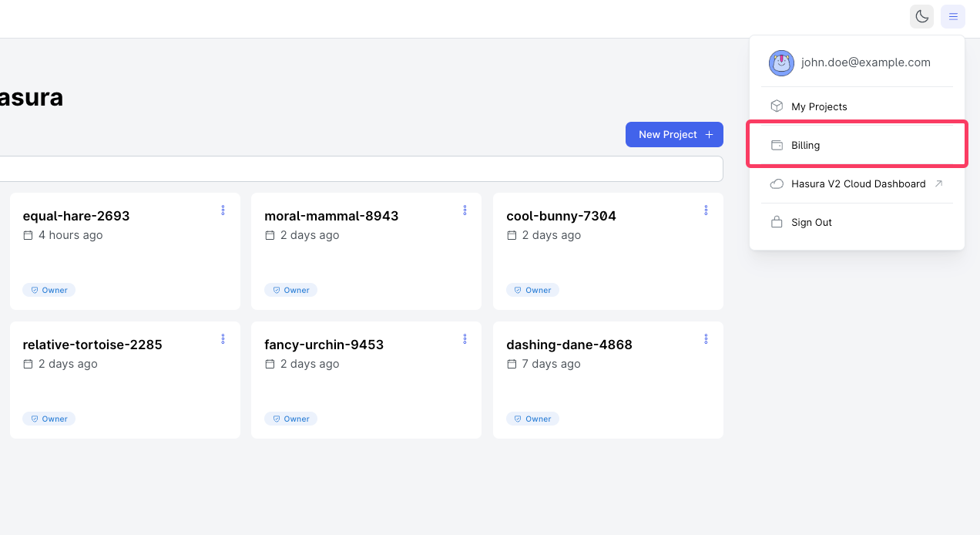Screen dimensions: 980x535
Task: Open the Hasura V2 Cloud Dashboard link
Action: coord(857,183)
